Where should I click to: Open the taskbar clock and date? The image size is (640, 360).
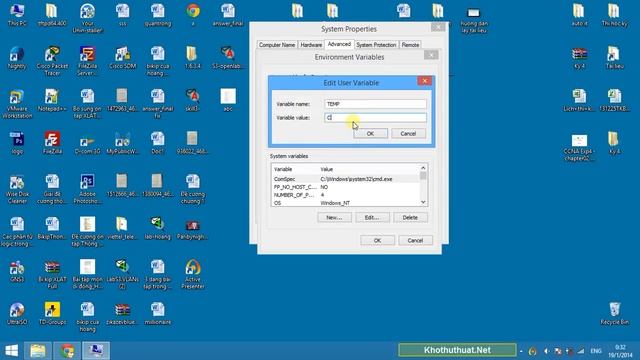(620, 351)
